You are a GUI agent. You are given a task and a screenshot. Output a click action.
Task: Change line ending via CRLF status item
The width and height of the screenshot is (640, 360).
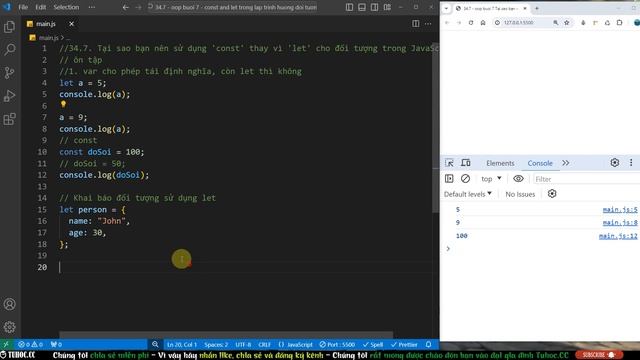click(x=264, y=344)
